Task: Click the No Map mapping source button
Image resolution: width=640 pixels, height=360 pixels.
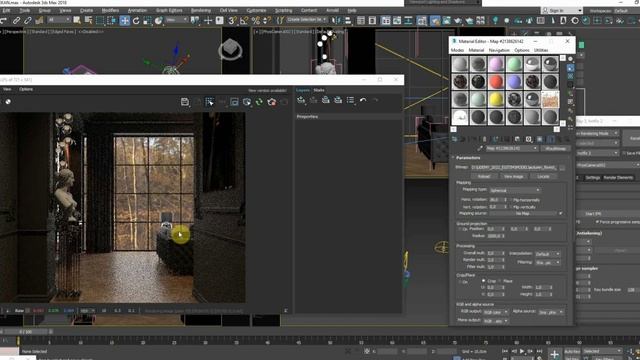Action: tap(523, 213)
